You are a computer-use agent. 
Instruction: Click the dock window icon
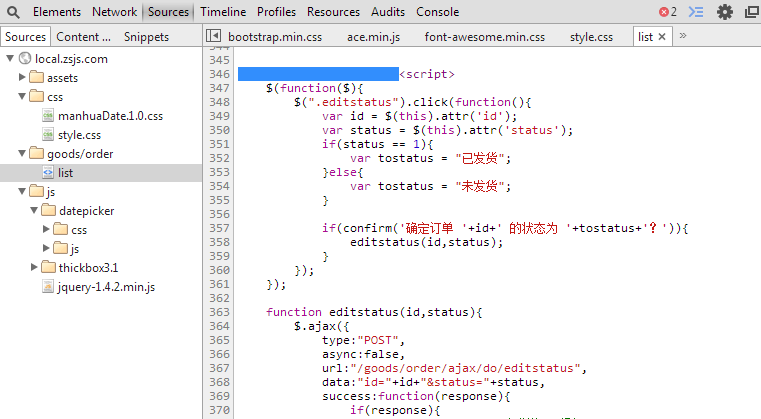click(752, 12)
